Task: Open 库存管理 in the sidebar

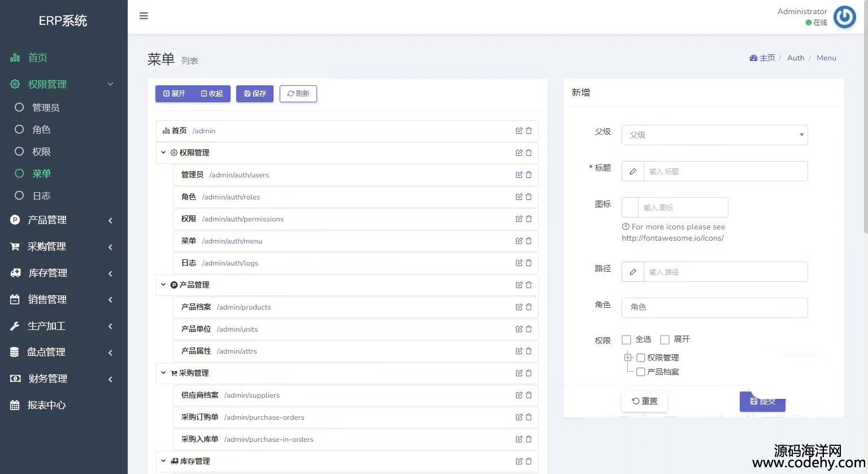Action: click(48, 273)
